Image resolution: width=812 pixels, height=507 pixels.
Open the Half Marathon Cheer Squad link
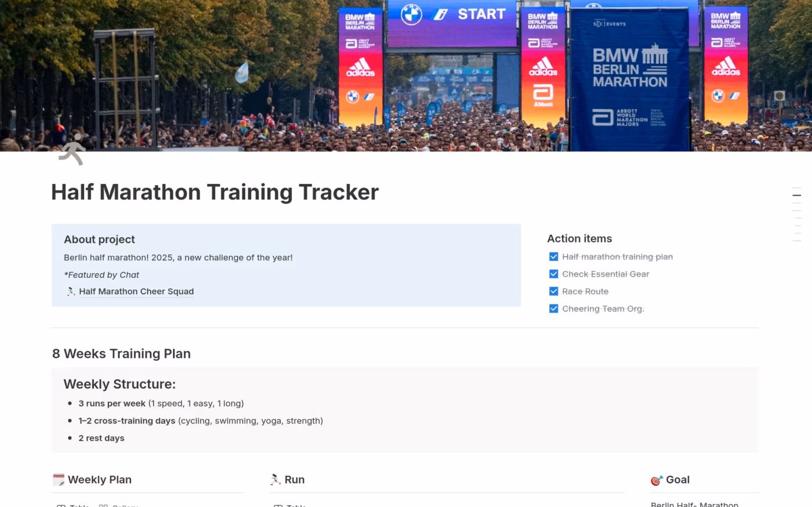coord(136,291)
